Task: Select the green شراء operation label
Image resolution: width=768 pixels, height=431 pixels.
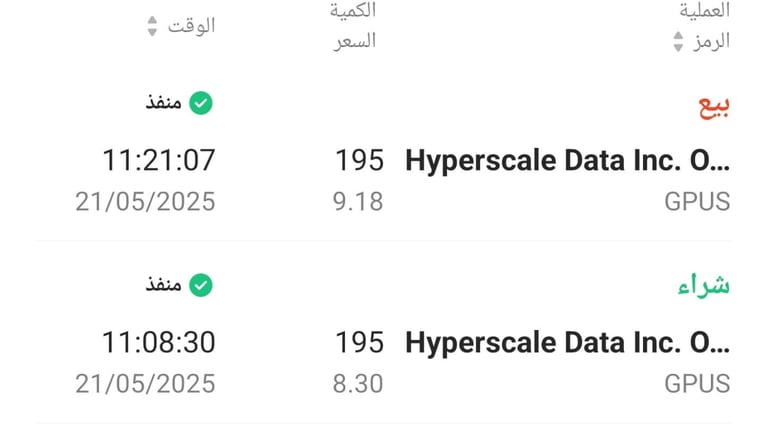Action: (x=704, y=286)
